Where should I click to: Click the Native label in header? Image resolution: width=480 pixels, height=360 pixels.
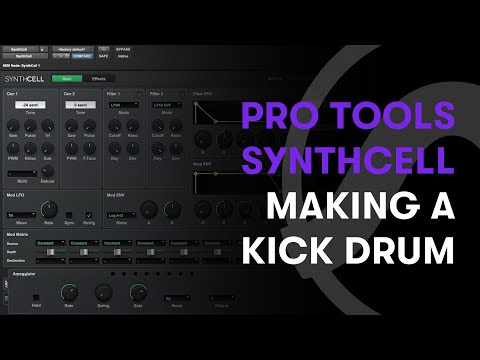pos(123,56)
